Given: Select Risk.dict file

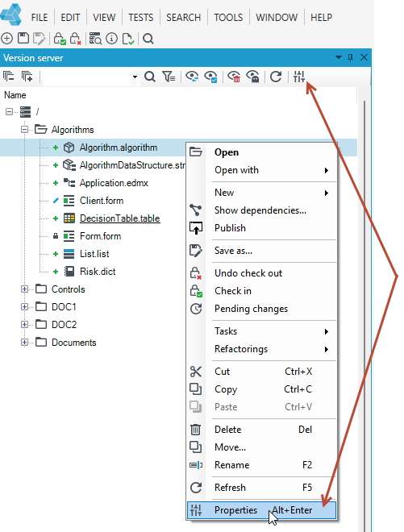Looking at the screenshot, I should click(98, 272).
